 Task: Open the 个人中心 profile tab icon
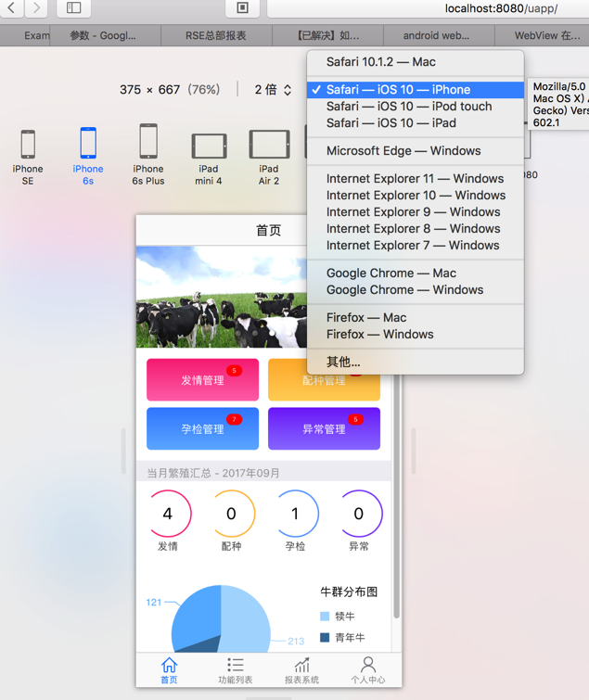click(368, 670)
